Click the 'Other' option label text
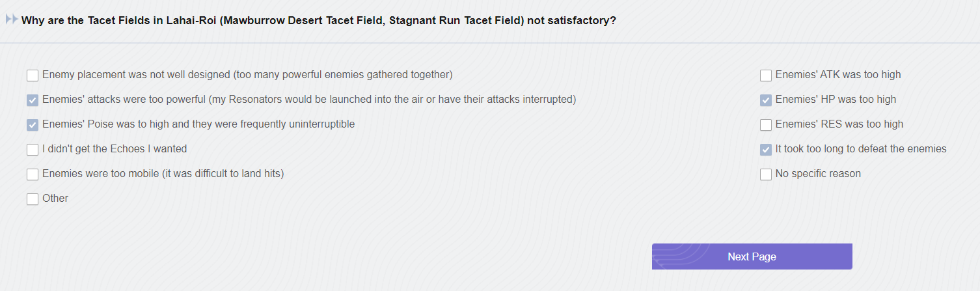Screen dimensions: 980x291 pos(55,199)
